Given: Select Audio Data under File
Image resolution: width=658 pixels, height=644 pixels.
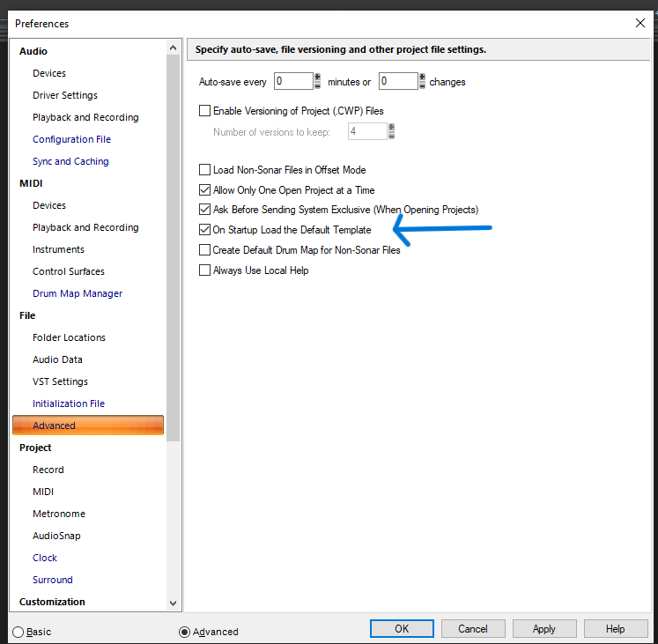Looking at the screenshot, I should pyautogui.click(x=57, y=359).
